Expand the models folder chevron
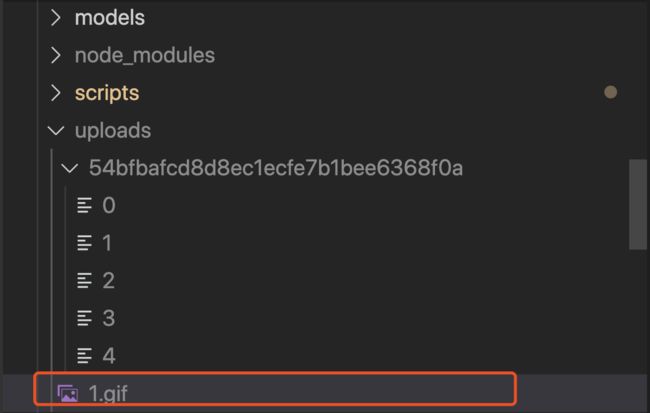The image size is (650, 413). pos(56,18)
